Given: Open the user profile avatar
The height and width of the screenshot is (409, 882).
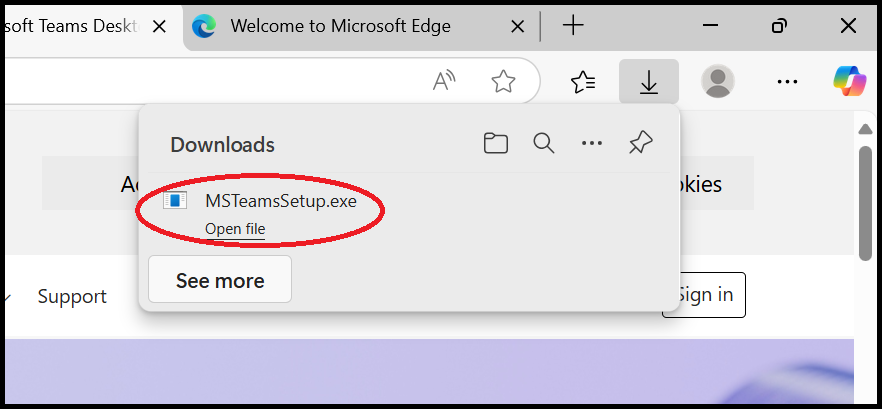Looking at the screenshot, I should click(x=718, y=82).
